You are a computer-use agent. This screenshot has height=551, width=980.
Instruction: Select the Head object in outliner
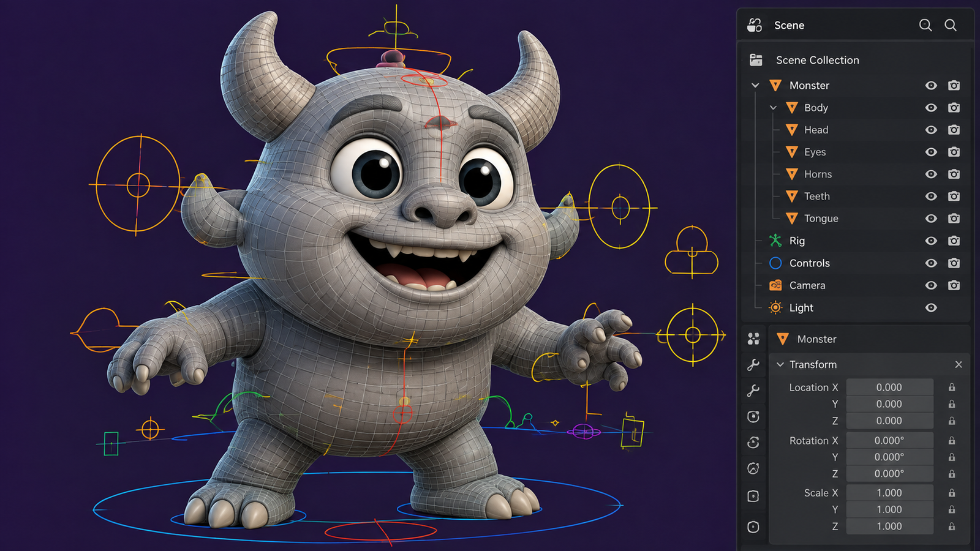[816, 130]
